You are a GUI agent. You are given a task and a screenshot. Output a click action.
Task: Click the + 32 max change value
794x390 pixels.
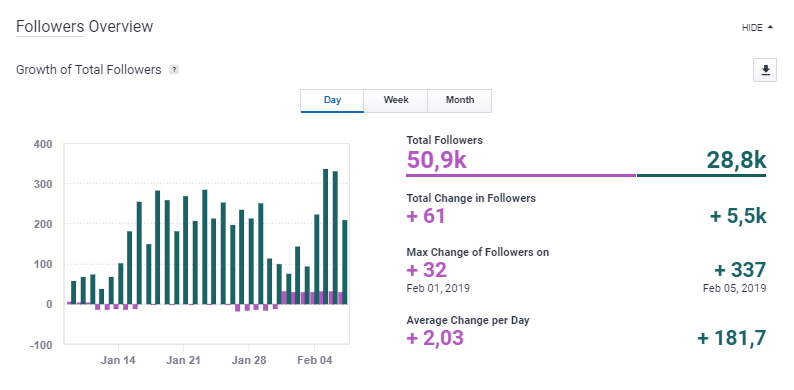(427, 270)
